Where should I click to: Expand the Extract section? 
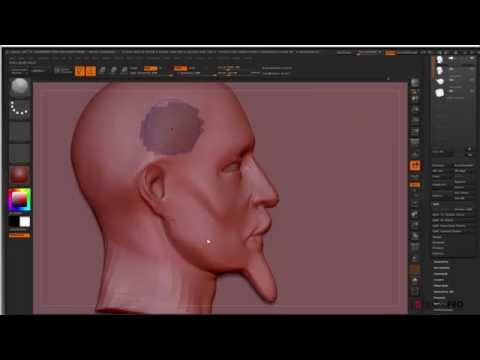click(x=438, y=253)
